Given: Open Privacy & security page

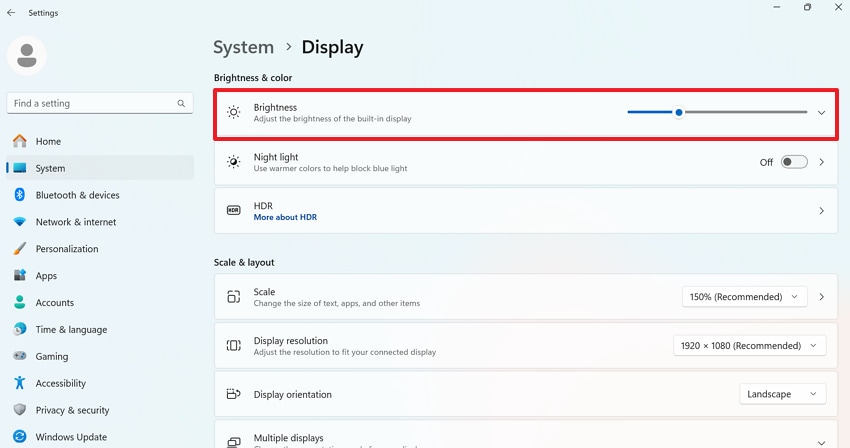Looking at the screenshot, I should [100, 409].
